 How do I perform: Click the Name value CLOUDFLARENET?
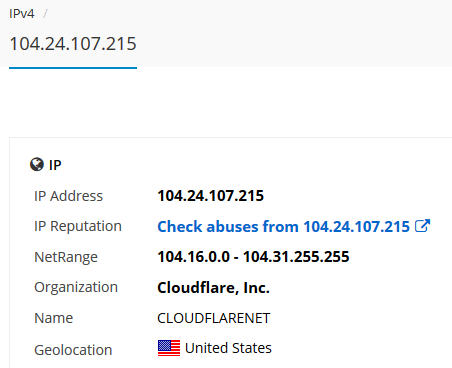point(214,318)
